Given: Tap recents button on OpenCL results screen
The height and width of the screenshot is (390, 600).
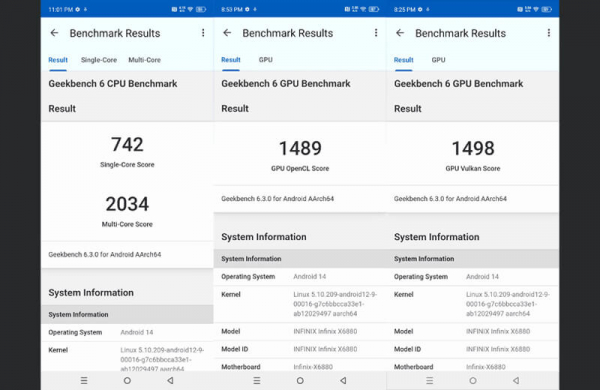Looking at the screenshot, I should tap(257, 380).
